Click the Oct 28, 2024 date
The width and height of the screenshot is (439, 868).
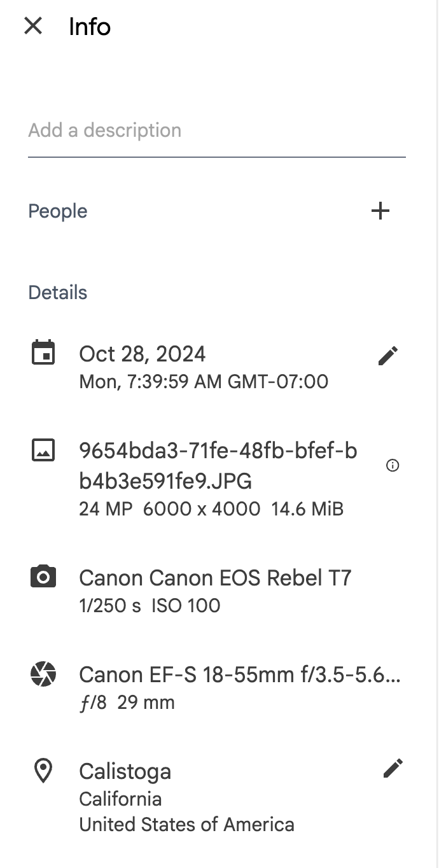pos(143,354)
